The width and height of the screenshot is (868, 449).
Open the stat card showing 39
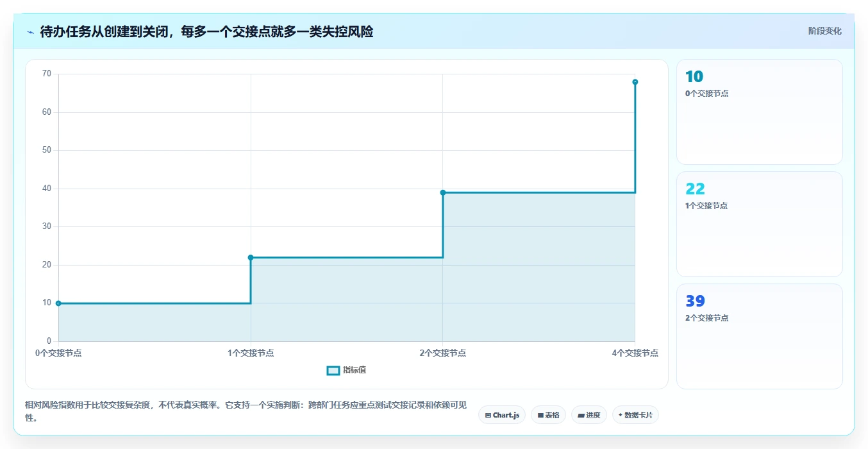coord(759,336)
